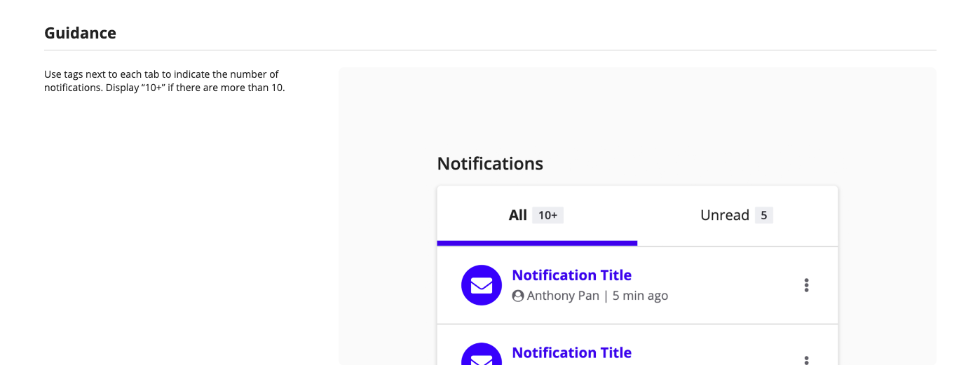Click the first notification's envelope icon
The height and width of the screenshot is (365, 980).
[481, 285]
